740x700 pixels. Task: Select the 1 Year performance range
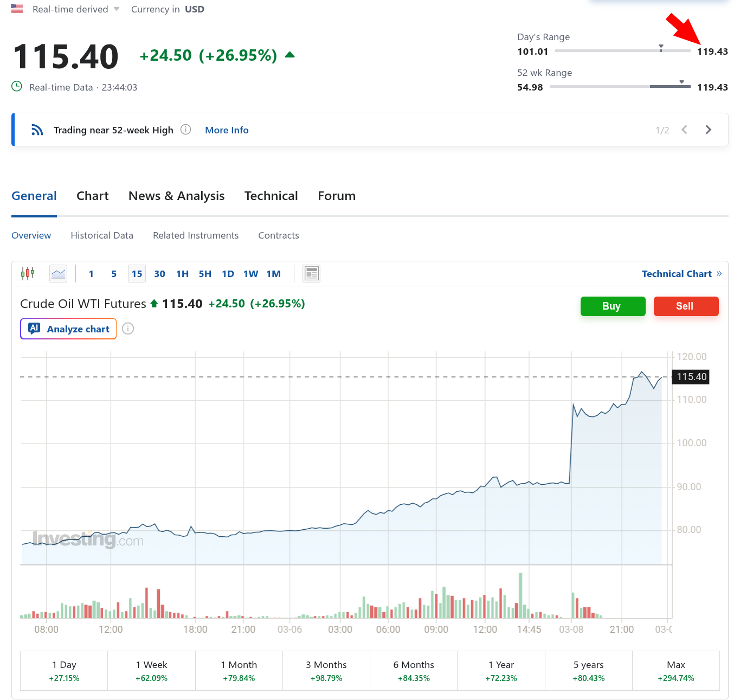501,671
